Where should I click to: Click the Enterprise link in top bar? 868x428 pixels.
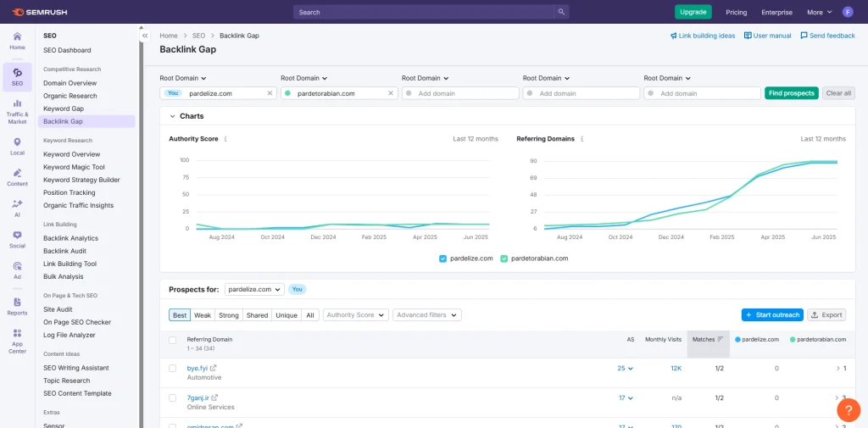[776, 12]
